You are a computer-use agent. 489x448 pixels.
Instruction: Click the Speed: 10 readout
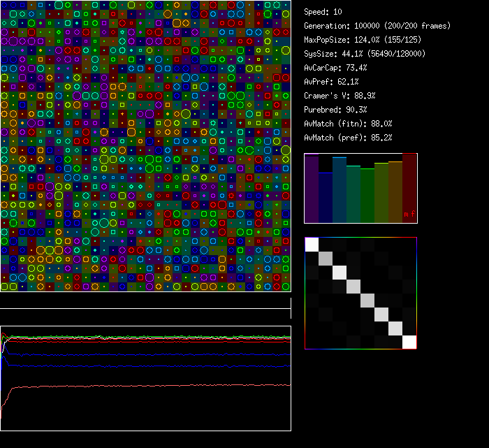pos(323,12)
